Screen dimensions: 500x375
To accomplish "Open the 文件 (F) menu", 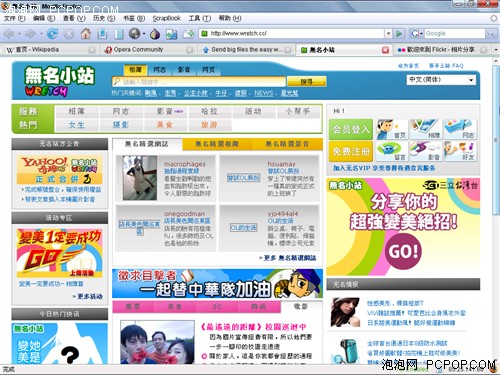I will (x=15, y=18).
